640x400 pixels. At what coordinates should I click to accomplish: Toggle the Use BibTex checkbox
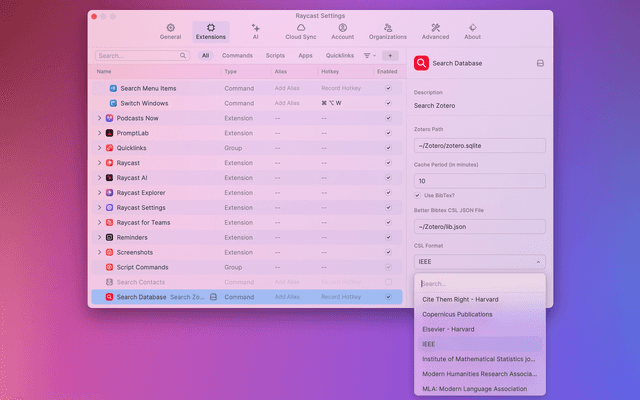(418, 195)
